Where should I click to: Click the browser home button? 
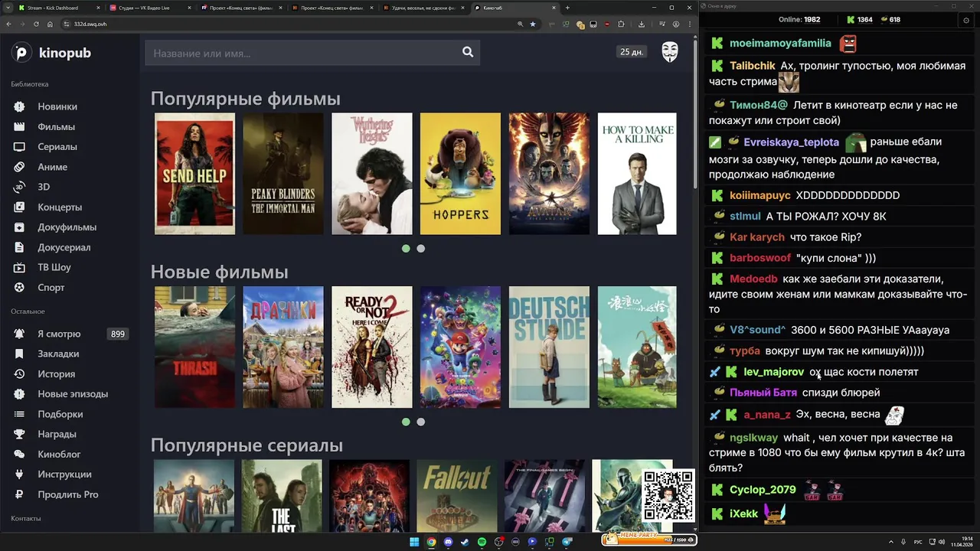tap(50, 24)
